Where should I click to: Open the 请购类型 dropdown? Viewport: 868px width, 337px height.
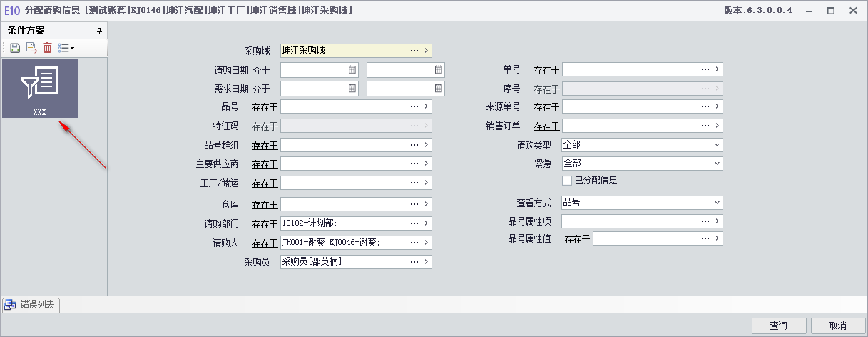pyautogui.click(x=717, y=145)
